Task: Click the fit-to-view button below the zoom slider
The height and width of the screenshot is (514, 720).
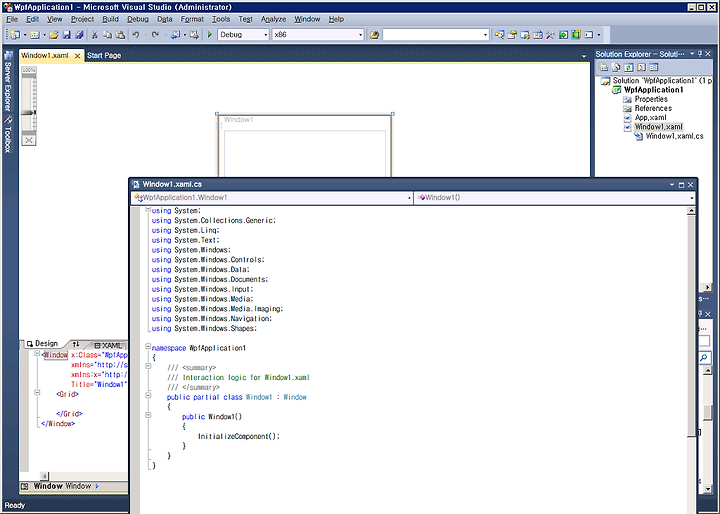Action: point(29,140)
